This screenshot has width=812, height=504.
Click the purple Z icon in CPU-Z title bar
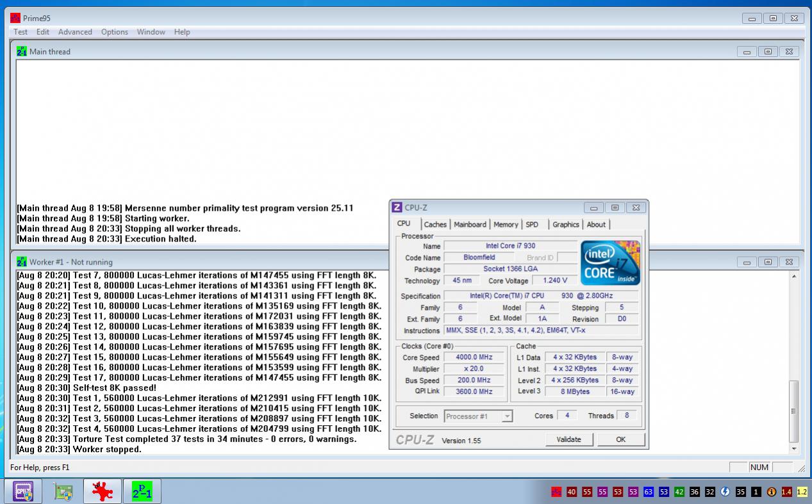397,207
